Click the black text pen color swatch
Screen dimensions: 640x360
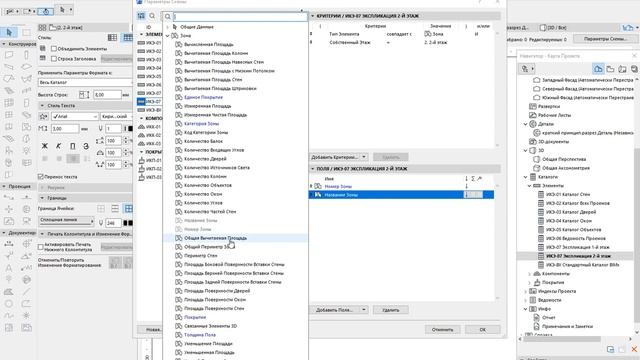pyautogui.click(x=130, y=129)
